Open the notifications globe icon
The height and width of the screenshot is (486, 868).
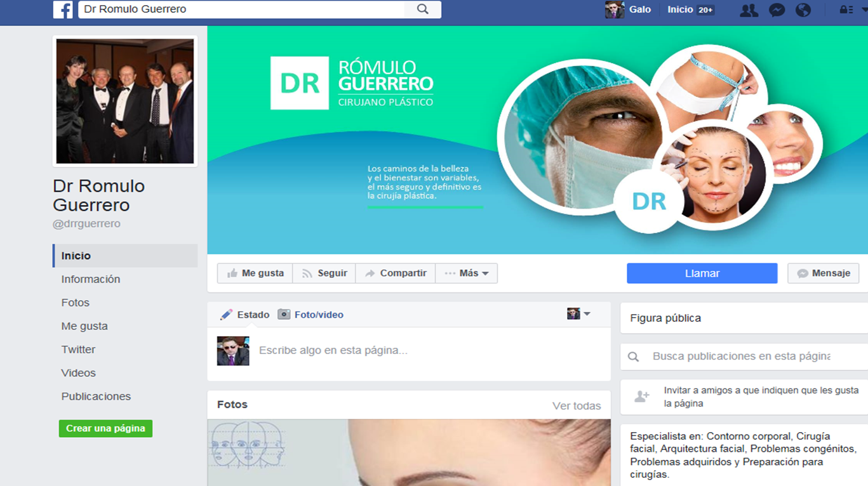point(803,10)
